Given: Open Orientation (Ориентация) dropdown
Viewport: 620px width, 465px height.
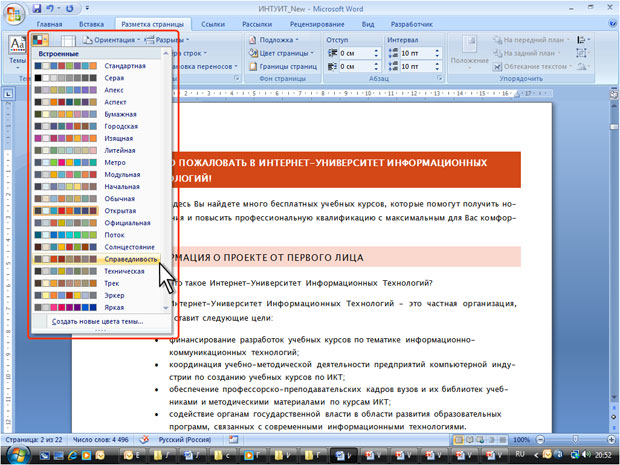Looking at the screenshot, I should 112,40.
